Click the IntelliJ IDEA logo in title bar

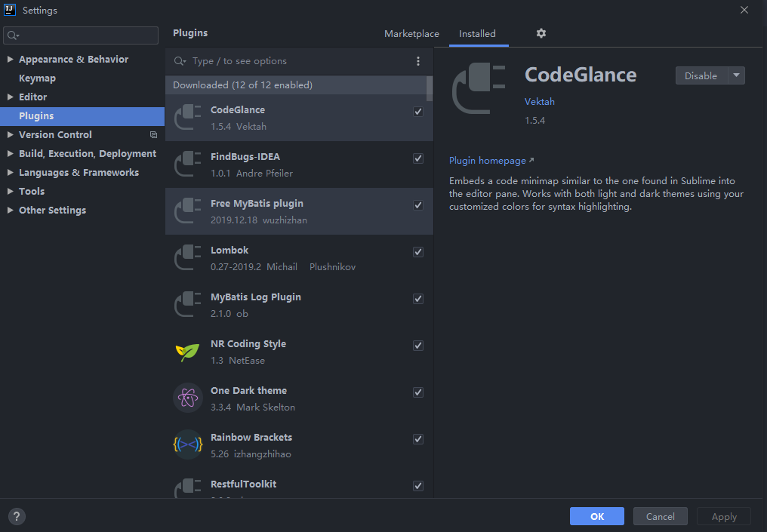[x=10, y=10]
